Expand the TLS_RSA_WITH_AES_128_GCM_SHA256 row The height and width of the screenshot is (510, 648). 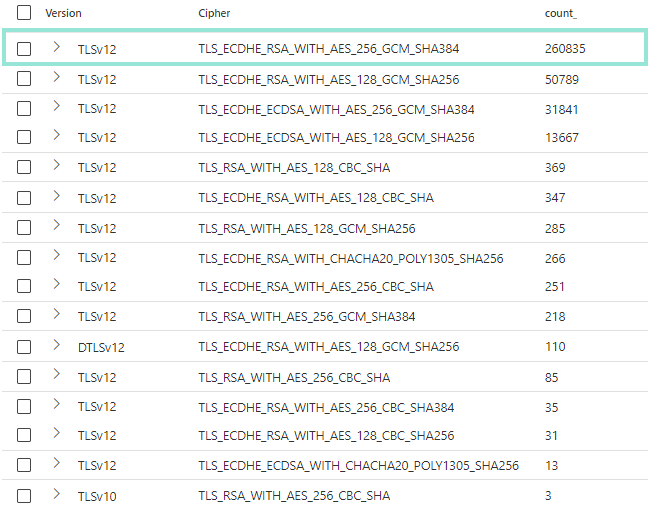[x=56, y=226]
